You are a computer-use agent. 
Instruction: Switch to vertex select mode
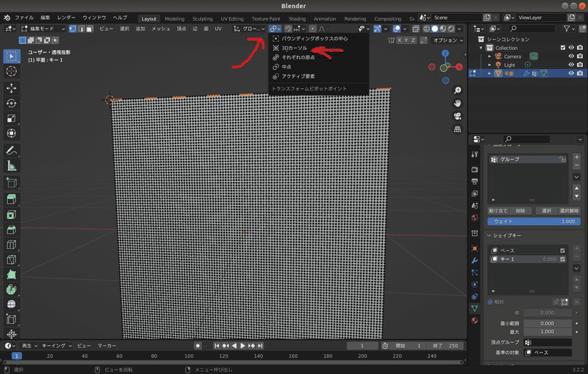(x=73, y=29)
